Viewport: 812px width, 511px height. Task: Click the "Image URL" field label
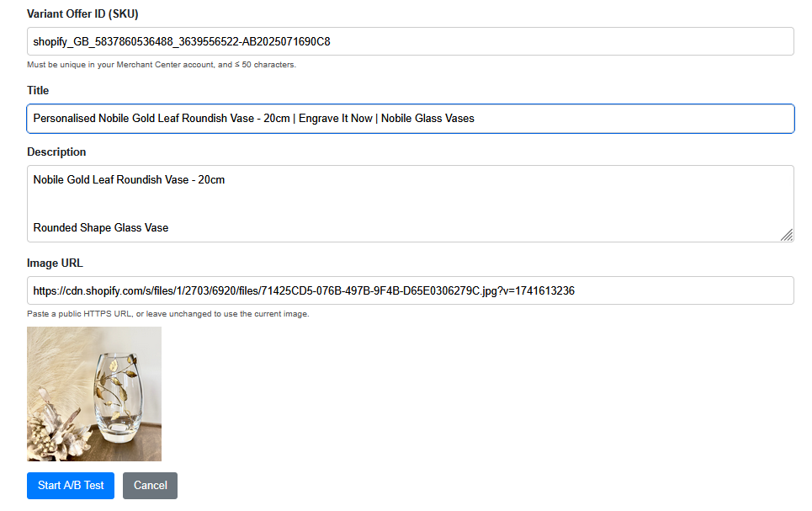pyautogui.click(x=55, y=263)
